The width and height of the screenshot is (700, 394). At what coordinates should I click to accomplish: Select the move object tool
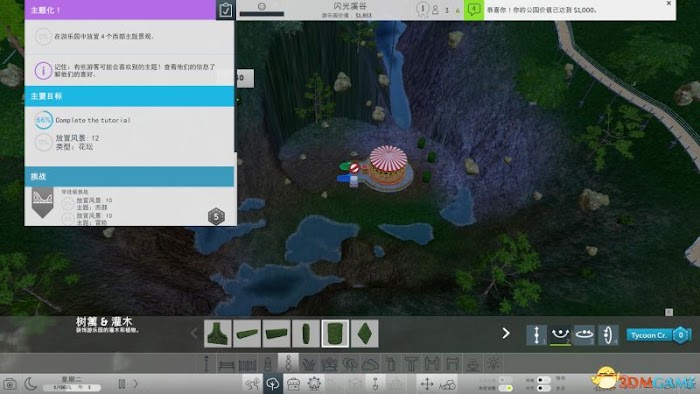pyautogui.click(x=427, y=384)
